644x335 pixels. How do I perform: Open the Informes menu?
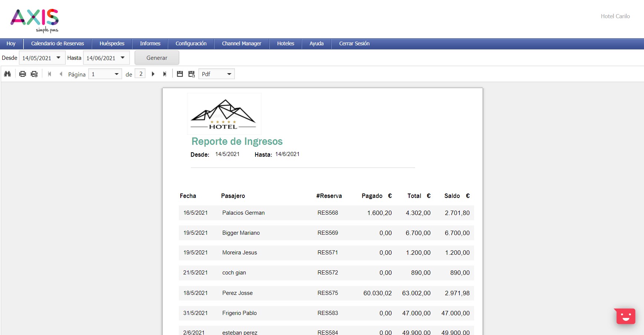point(150,43)
